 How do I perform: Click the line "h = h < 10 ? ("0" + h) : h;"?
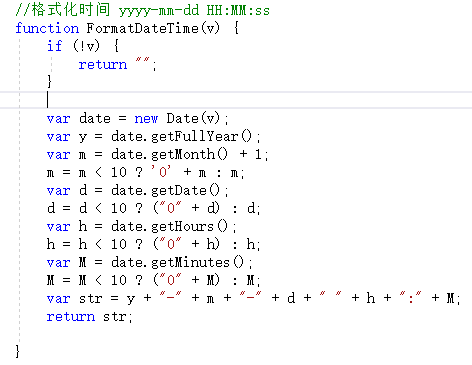pyautogui.click(x=153, y=244)
